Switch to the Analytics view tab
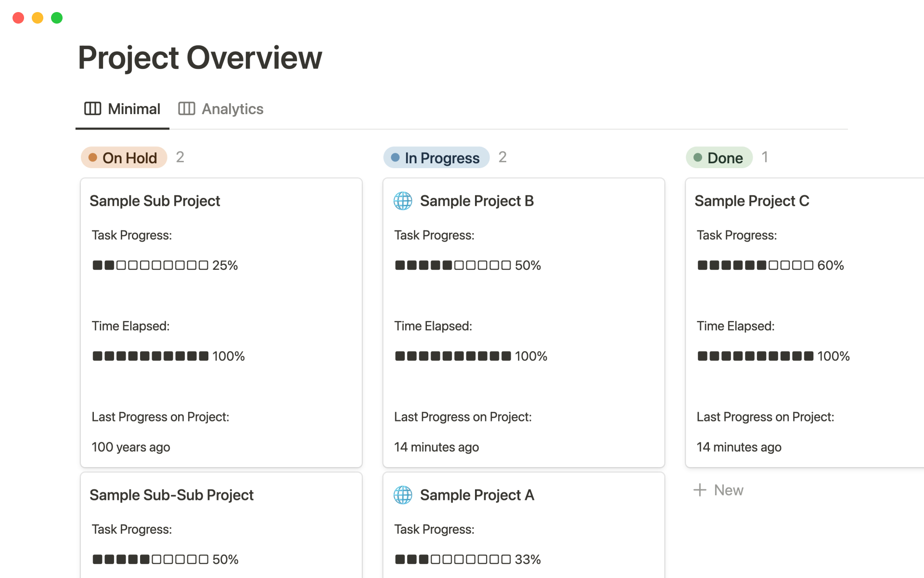This screenshot has width=924, height=578. (232, 109)
